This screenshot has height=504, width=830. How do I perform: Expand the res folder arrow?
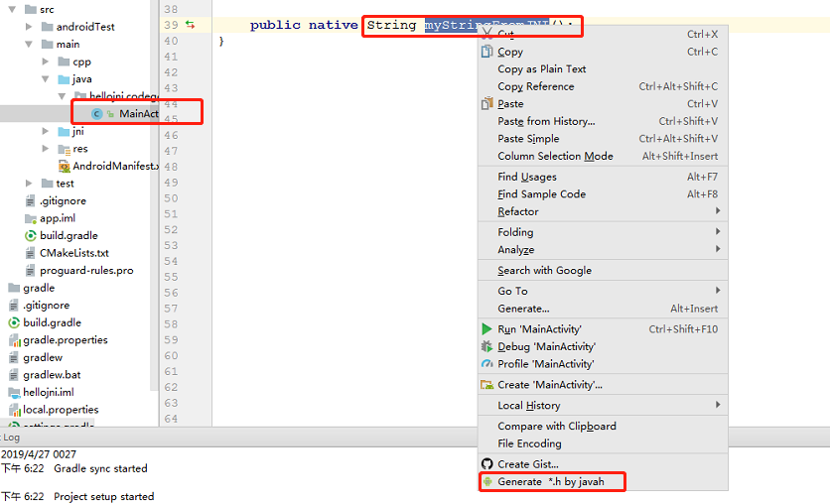pyautogui.click(x=46, y=149)
